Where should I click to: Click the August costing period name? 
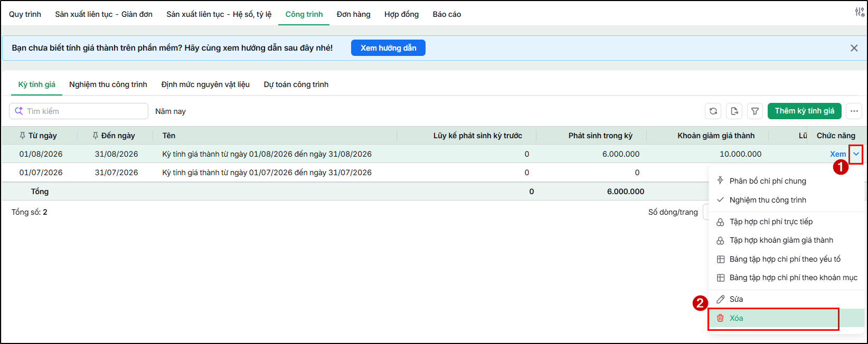pyautogui.click(x=267, y=154)
